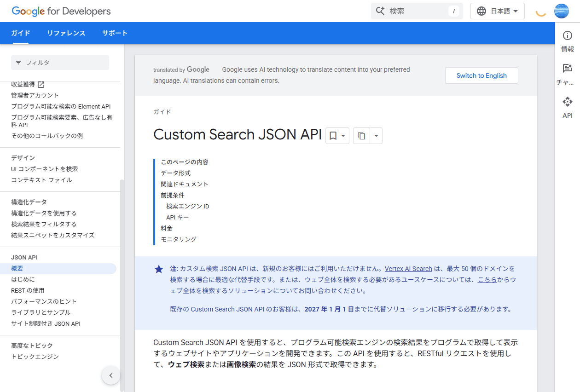Click the Custom Search JSON API heading
580x392 pixels.
point(238,134)
